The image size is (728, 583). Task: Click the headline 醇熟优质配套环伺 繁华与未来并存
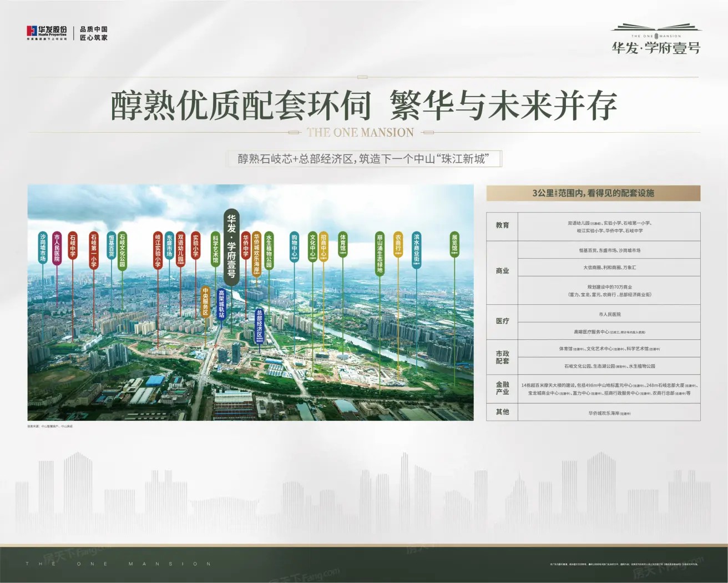[x=364, y=106]
